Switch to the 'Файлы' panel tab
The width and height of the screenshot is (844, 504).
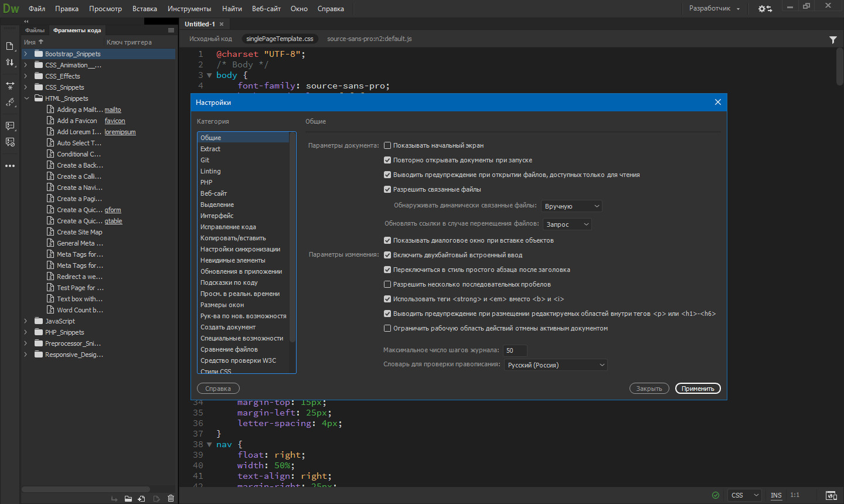pyautogui.click(x=35, y=30)
